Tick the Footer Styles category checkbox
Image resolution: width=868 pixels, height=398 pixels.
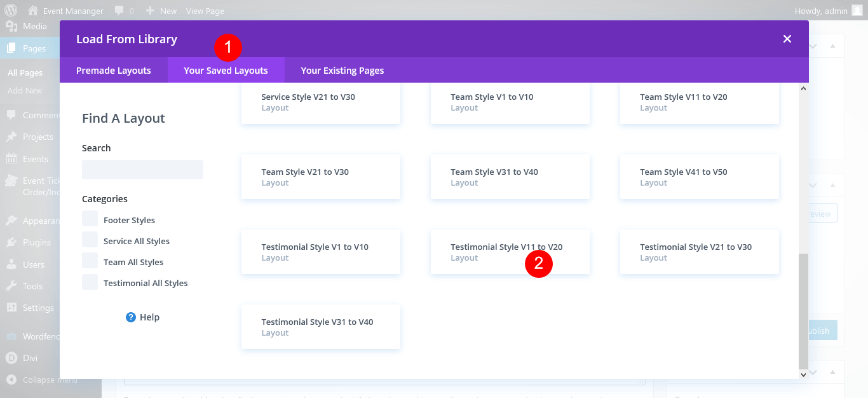pyautogui.click(x=90, y=219)
